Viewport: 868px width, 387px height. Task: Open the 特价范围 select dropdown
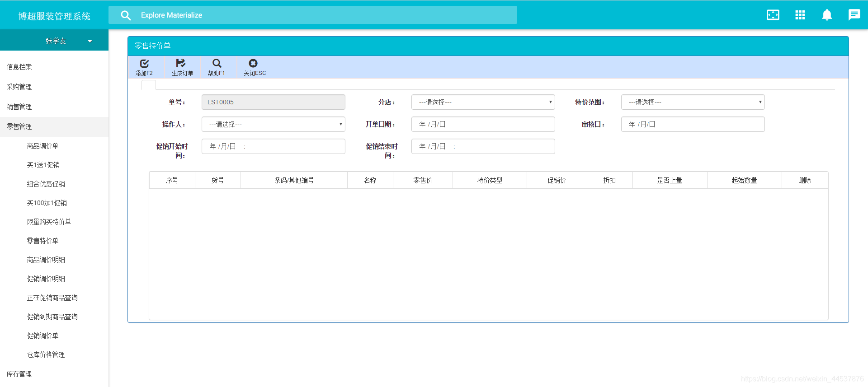click(x=693, y=102)
